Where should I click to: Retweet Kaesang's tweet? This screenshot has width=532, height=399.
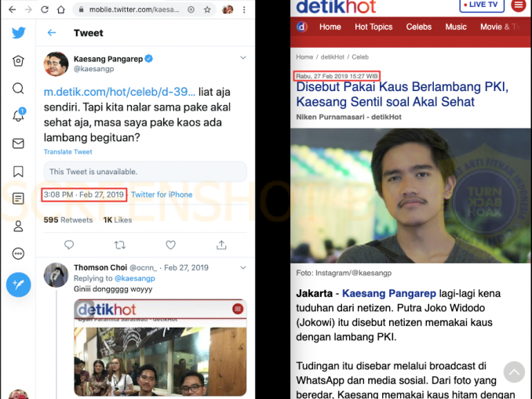120,245
